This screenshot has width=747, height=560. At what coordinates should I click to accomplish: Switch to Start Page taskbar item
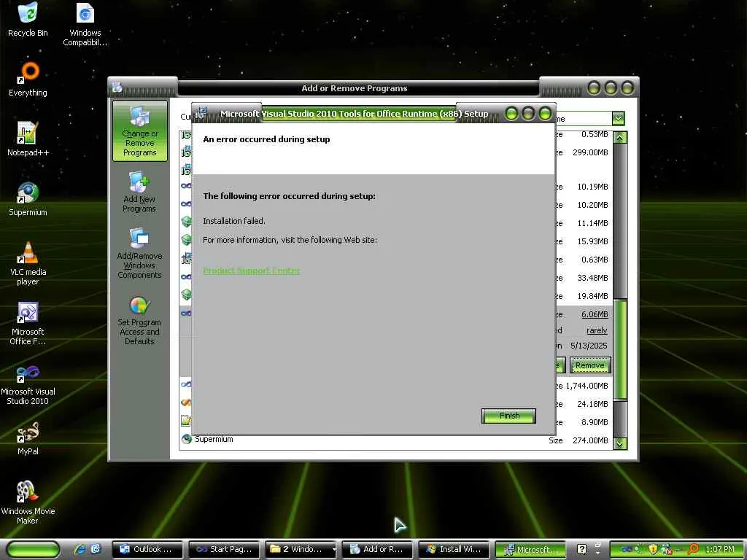224,549
